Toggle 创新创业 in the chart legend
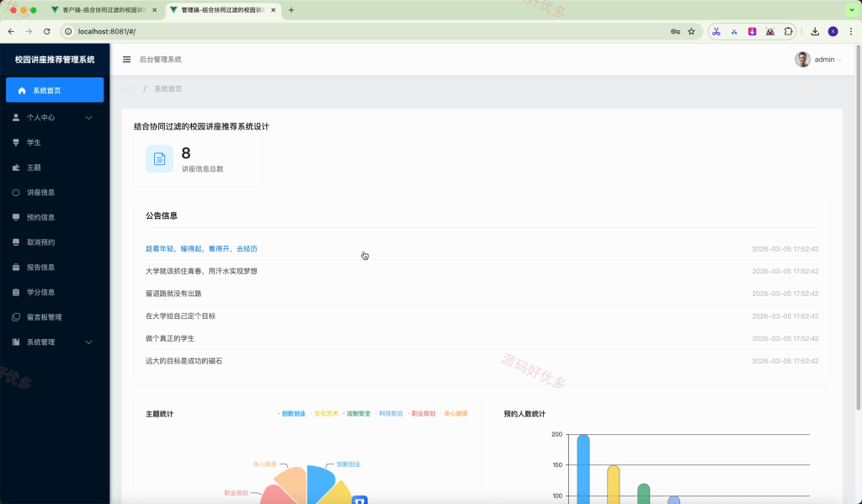This screenshot has height=504, width=862. [x=292, y=414]
